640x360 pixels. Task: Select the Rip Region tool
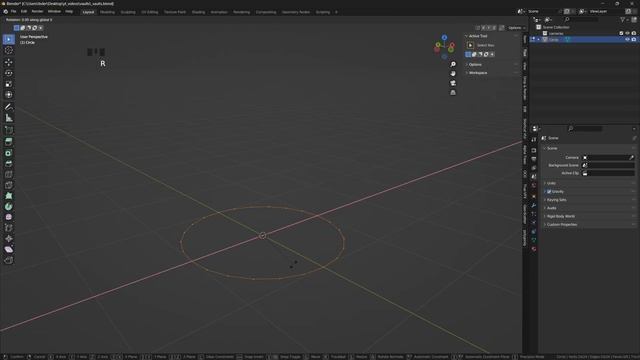tap(9, 260)
